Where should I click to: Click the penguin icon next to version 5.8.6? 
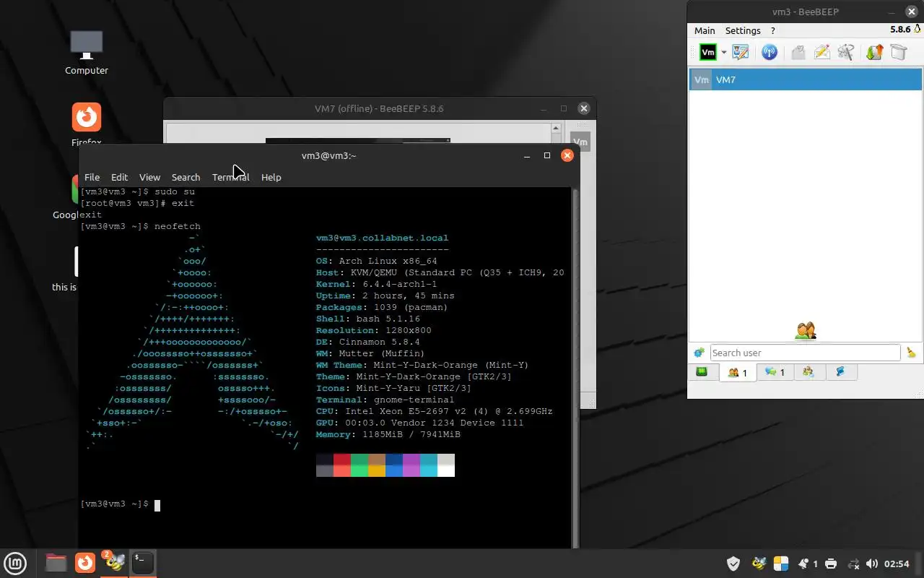[x=918, y=30]
